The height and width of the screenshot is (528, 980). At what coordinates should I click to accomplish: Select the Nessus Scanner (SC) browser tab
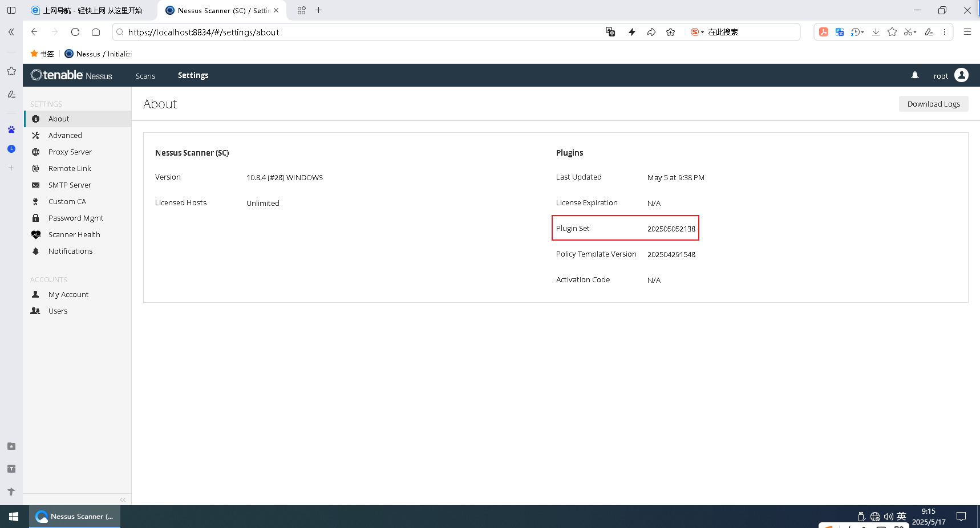pyautogui.click(x=221, y=10)
